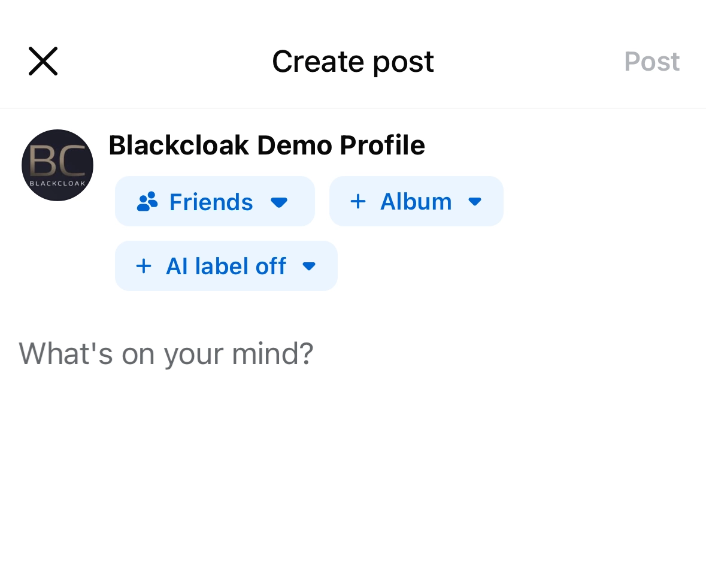This screenshot has height=588, width=706.
Task: Close the Create post screen
Action: click(43, 61)
